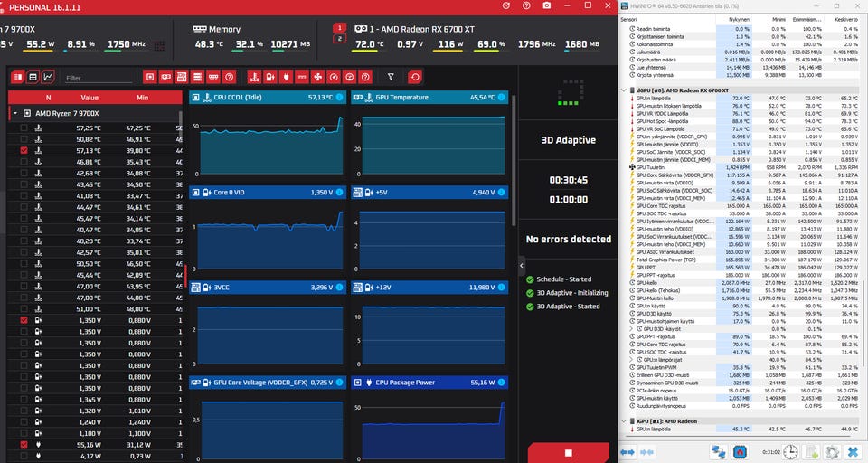Click the OCCT graphs panel scrollbar
This screenshot has width=868, height=463.
pos(514,161)
